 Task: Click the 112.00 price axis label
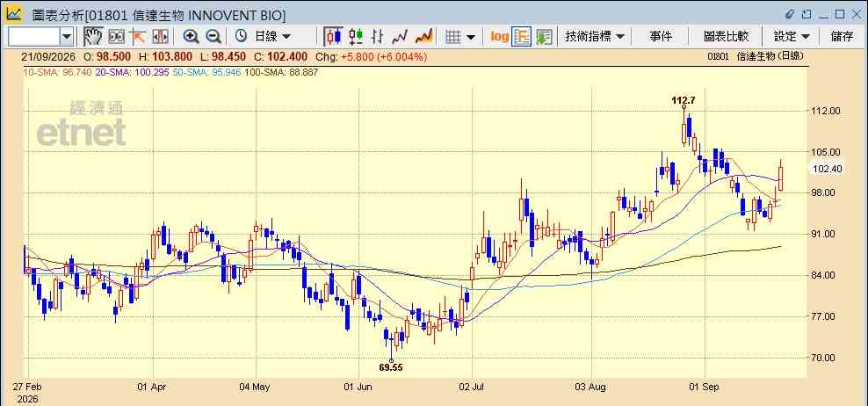click(825, 111)
